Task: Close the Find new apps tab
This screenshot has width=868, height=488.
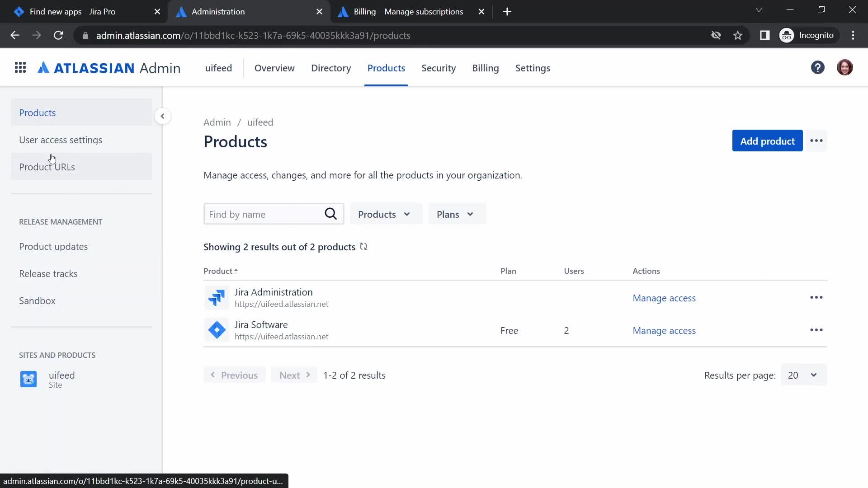Action: (157, 12)
